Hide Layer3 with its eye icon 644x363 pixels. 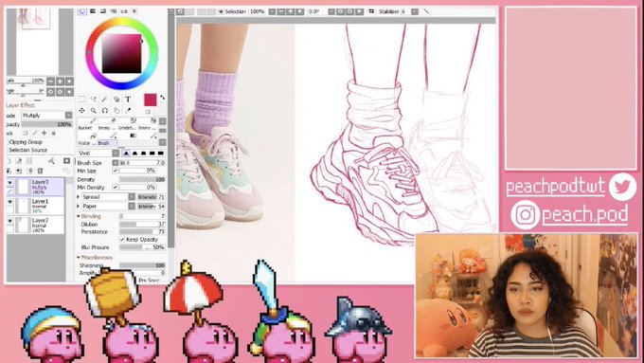9,183
